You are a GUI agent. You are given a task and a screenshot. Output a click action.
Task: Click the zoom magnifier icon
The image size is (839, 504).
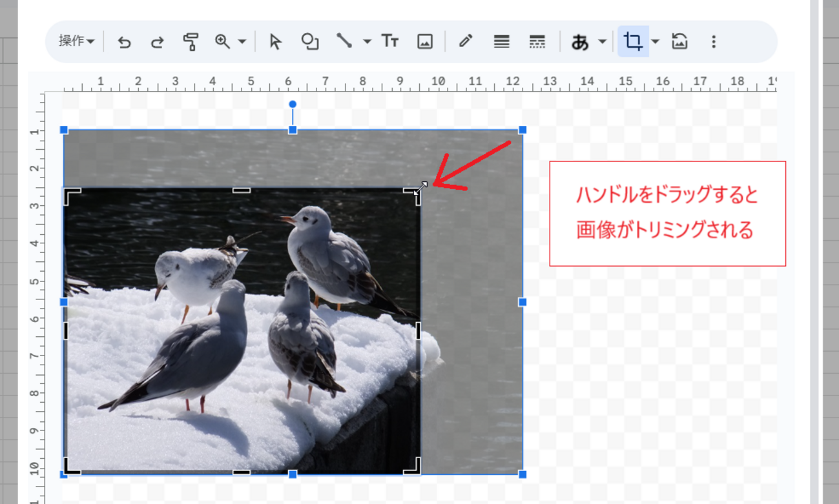(x=222, y=41)
